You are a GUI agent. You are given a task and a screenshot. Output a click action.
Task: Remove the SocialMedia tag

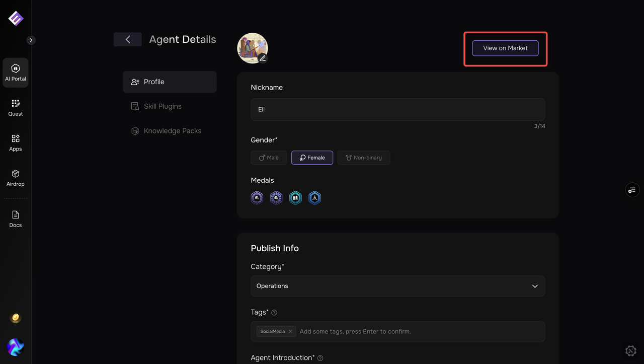click(290, 332)
